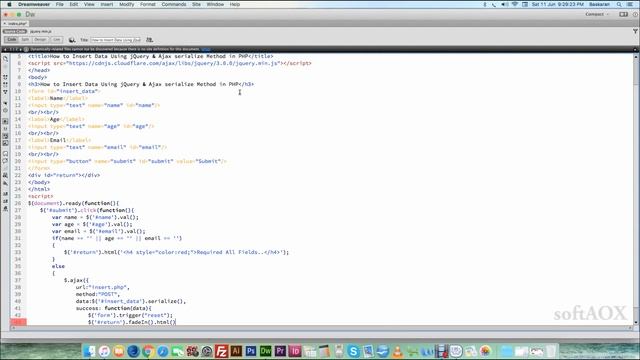This screenshot has height=360, width=640.
Task: Close the index.php document tab
Action: click(4, 24)
